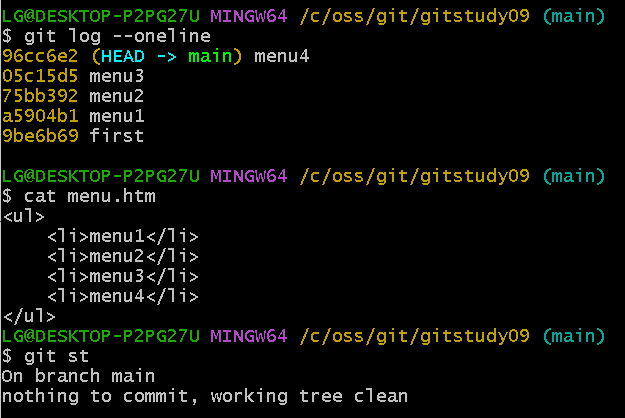Click the 'HEAD ->' pointer text
Screen dimensions: 625x418
pyautogui.click(x=139, y=56)
